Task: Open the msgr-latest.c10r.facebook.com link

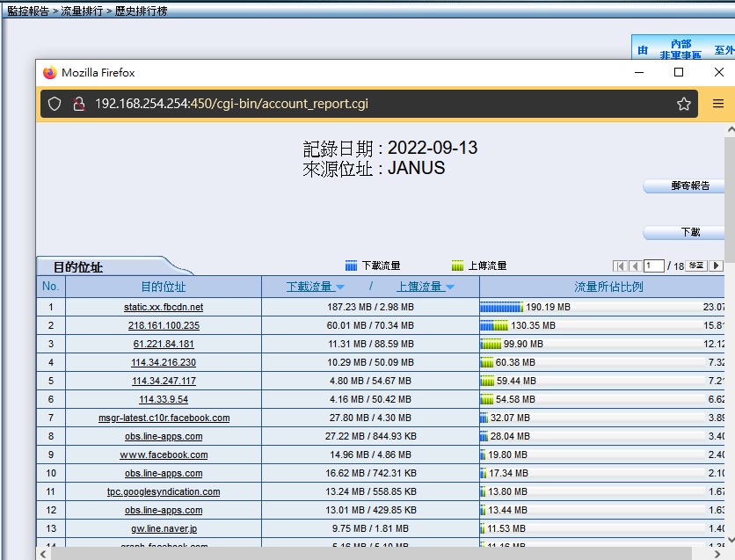Action: tap(164, 418)
